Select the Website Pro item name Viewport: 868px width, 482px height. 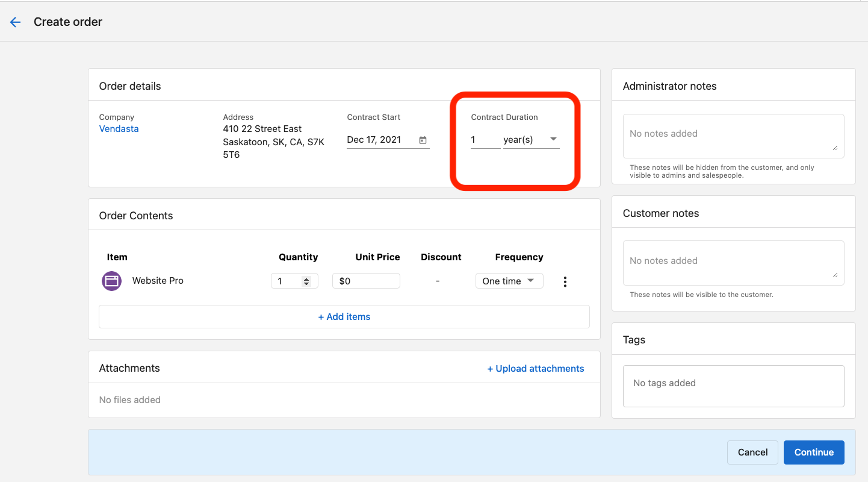coord(158,281)
